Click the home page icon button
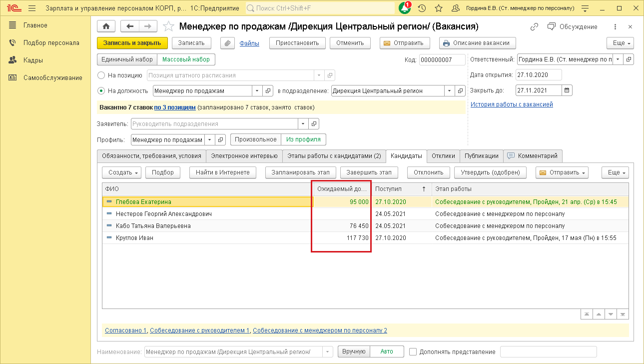644x364 pixels. point(106,26)
